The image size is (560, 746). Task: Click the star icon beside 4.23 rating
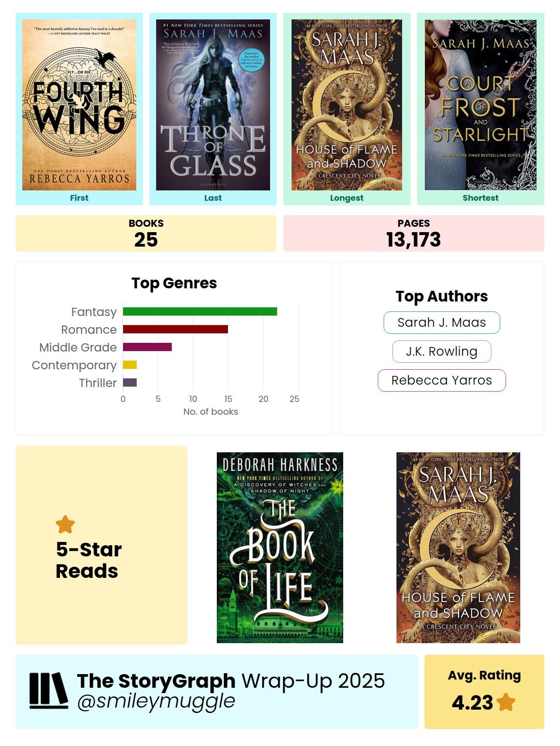point(506,702)
